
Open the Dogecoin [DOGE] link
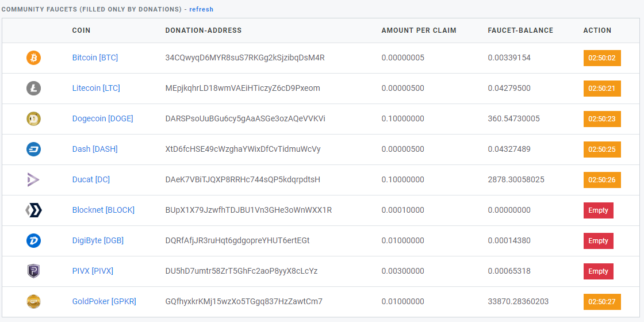103,118
